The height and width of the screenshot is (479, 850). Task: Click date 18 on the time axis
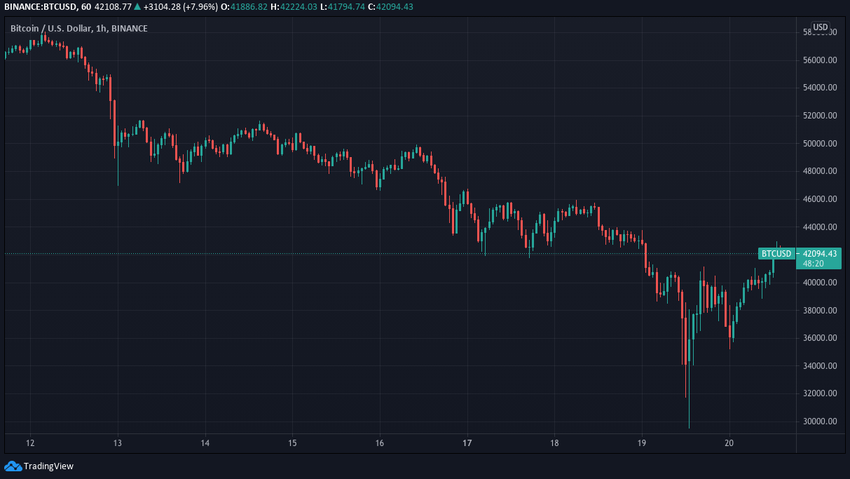(x=554, y=443)
